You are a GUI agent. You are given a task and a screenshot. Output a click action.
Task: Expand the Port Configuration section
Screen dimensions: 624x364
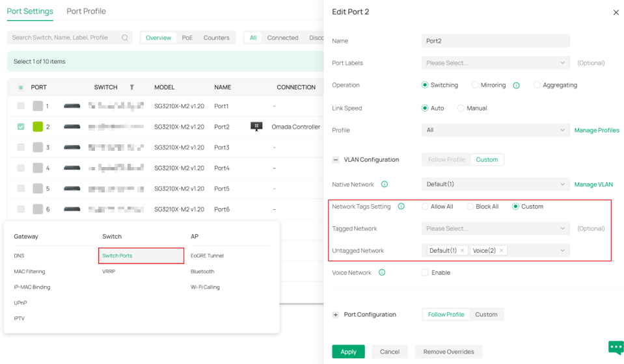coord(336,315)
